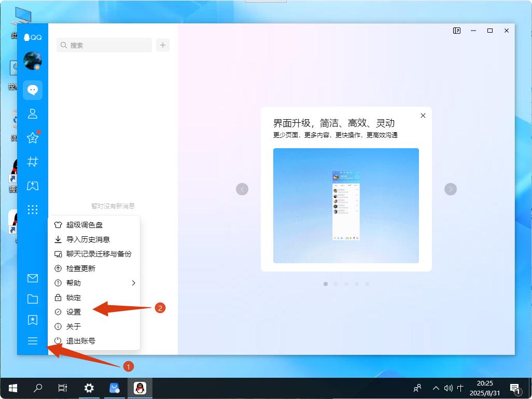532x399 pixels.
Task: Click 超级调色盘 theme palette option
Action: coord(85,225)
